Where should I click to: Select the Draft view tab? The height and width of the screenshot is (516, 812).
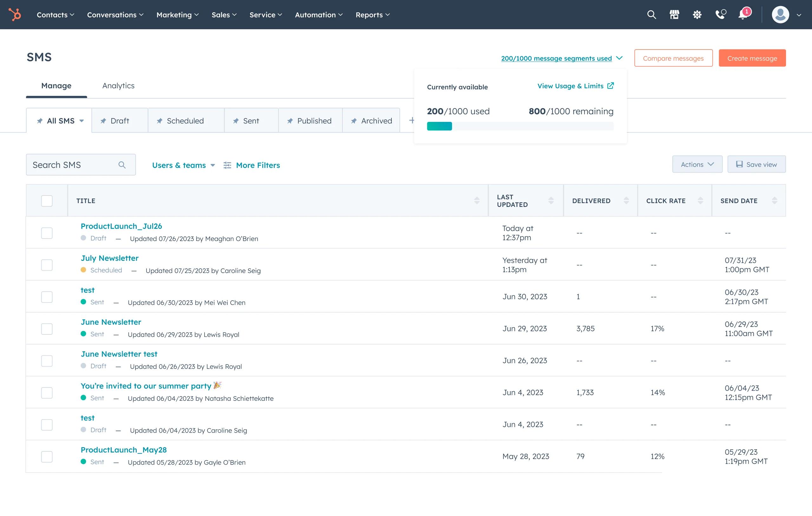pos(120,121)
